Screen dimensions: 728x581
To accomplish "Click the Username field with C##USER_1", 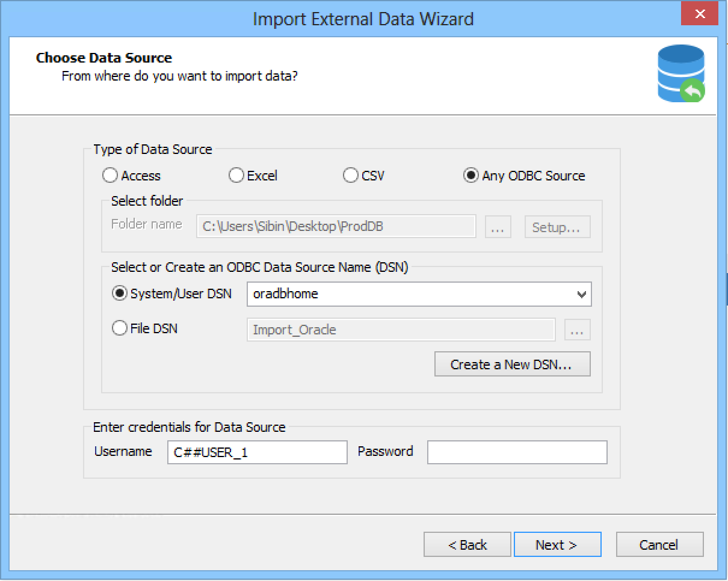I will [x=257, y=452].
